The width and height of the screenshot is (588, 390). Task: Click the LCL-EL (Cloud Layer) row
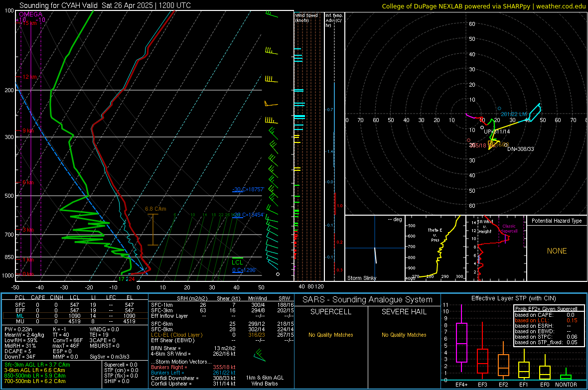pos(222,335)
